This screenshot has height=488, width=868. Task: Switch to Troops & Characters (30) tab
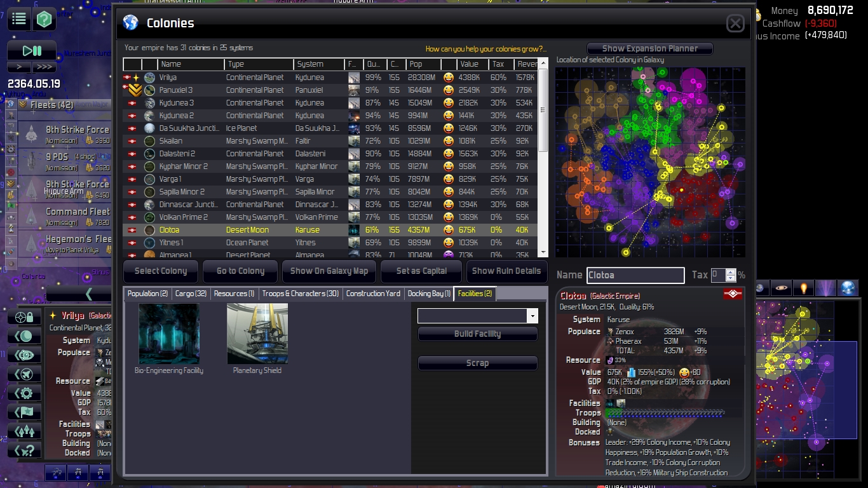(x=300, y=294)
